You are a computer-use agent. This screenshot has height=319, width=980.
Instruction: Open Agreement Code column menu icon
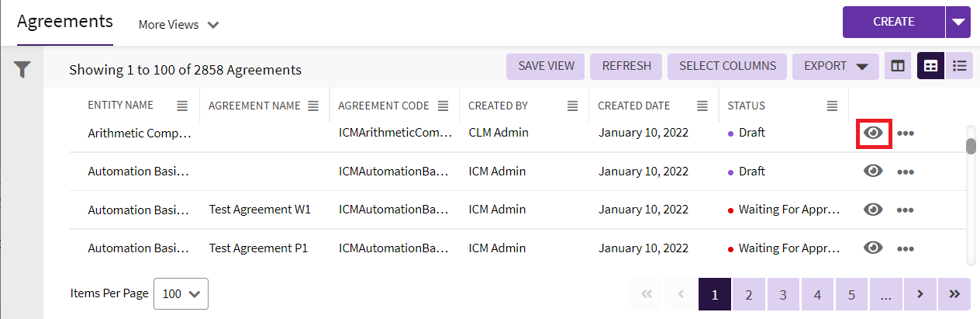(443, 106)
